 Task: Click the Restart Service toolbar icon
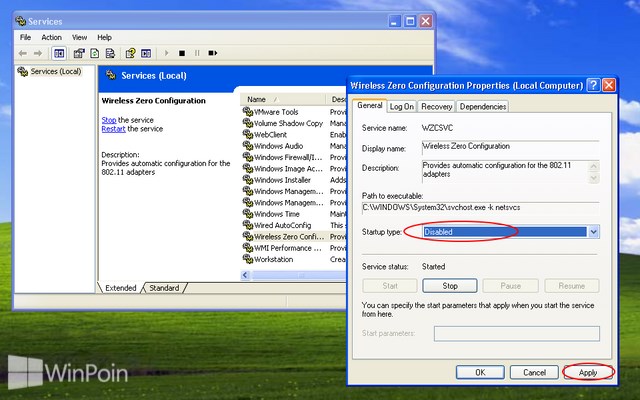click(x=213, y=53)
